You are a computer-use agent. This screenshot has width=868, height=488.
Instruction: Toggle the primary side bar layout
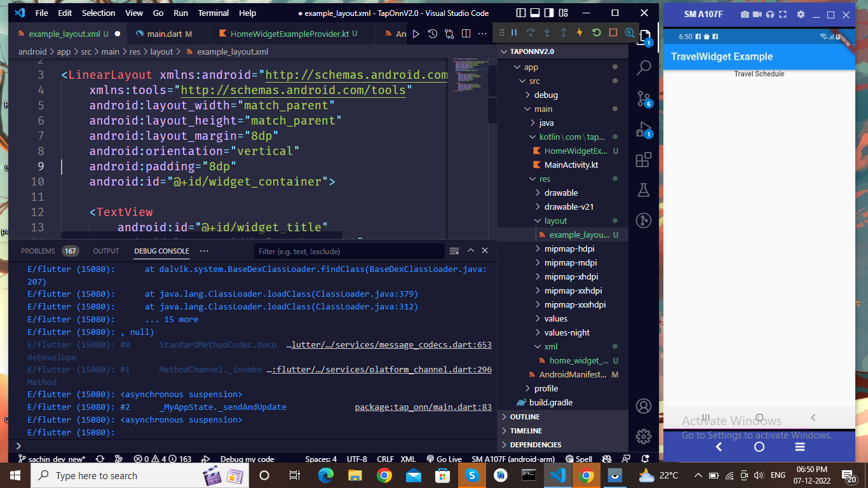click(521, 13)
